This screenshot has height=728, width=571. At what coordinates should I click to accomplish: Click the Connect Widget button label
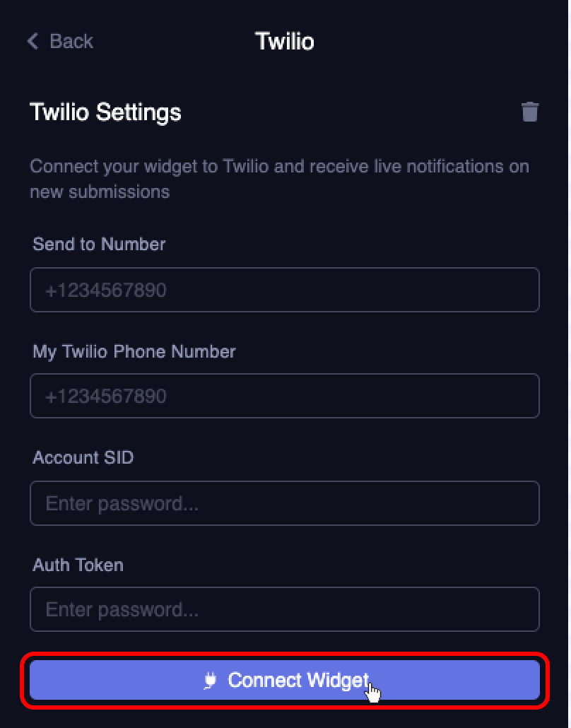click(298, 680)
